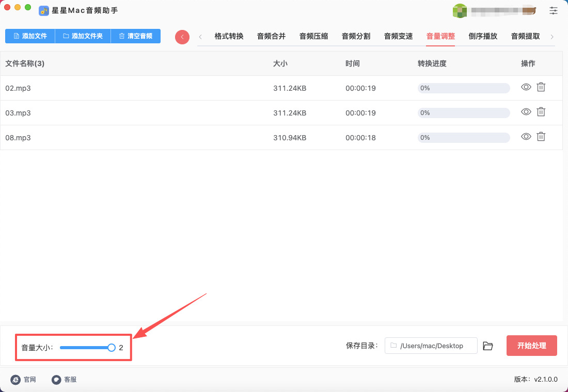This screenshot has height=392, width=568.
Task: Open the 音频分割 tab
Action: click(356, 36)
